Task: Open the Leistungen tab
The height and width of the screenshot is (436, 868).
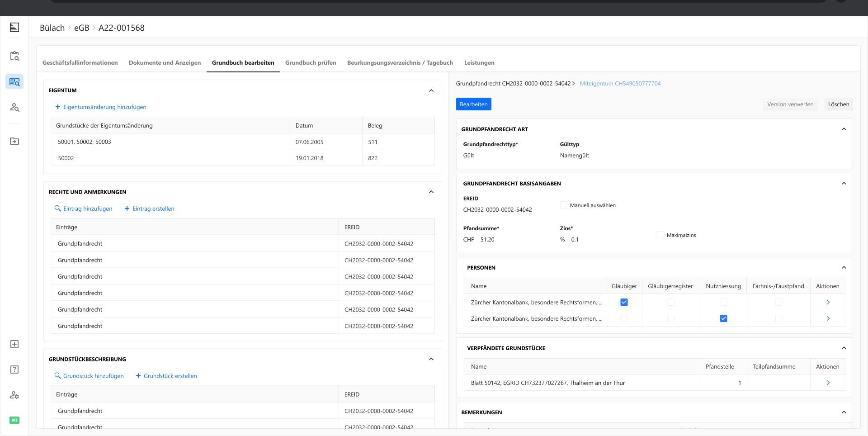Action: [479, 62]
